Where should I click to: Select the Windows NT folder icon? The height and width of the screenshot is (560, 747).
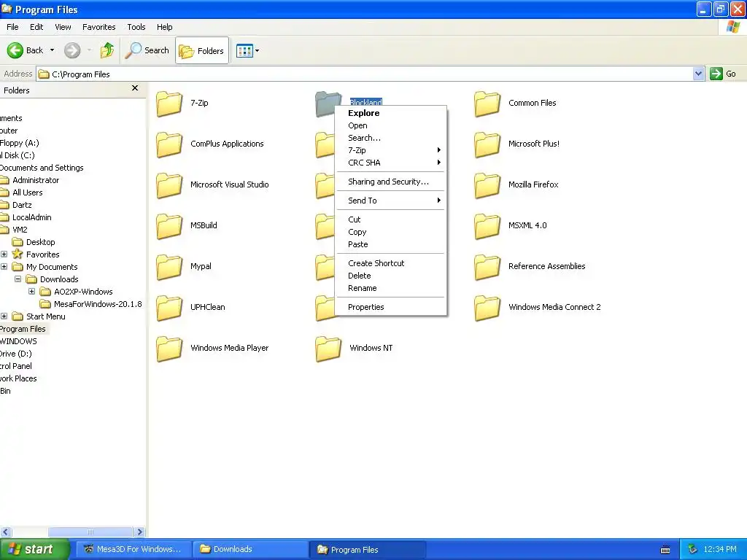[x=328, y=349]
